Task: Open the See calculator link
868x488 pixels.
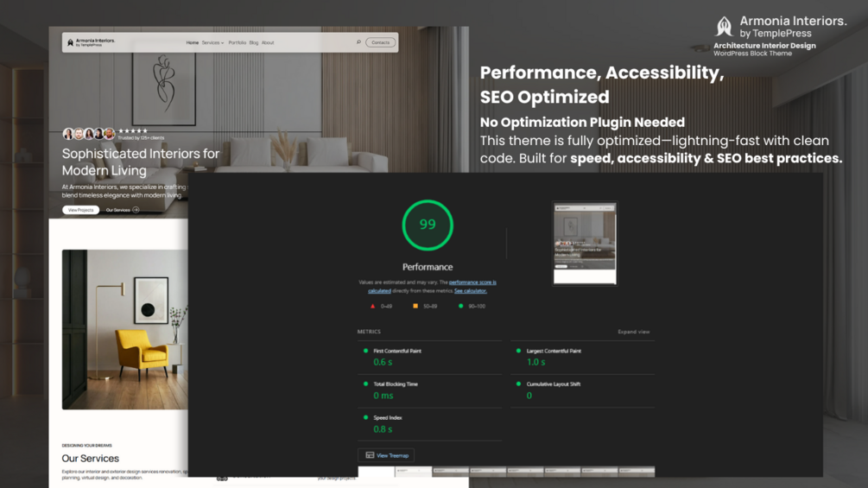Action: (471, 290)
